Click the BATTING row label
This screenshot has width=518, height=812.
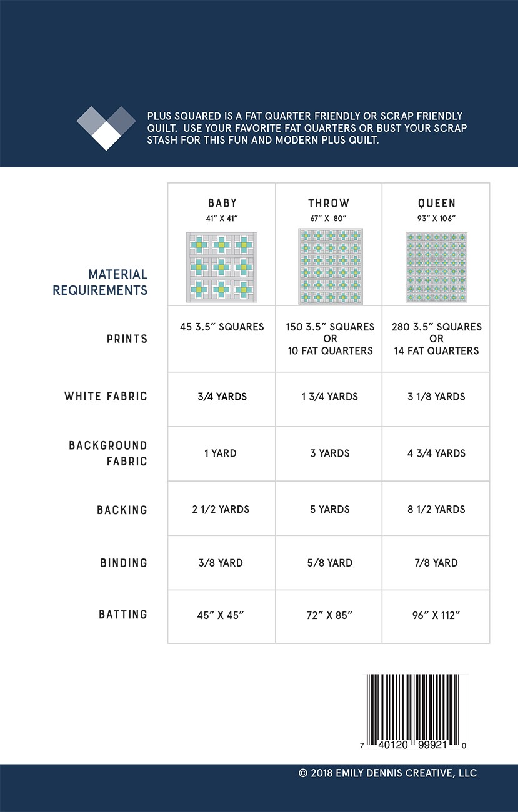pyautogui.click(x=123, y=615)
